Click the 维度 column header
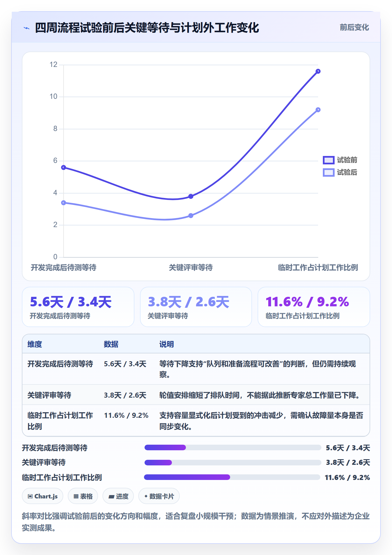392x555 pixels. pyautogui.click(x=35, y=344)
